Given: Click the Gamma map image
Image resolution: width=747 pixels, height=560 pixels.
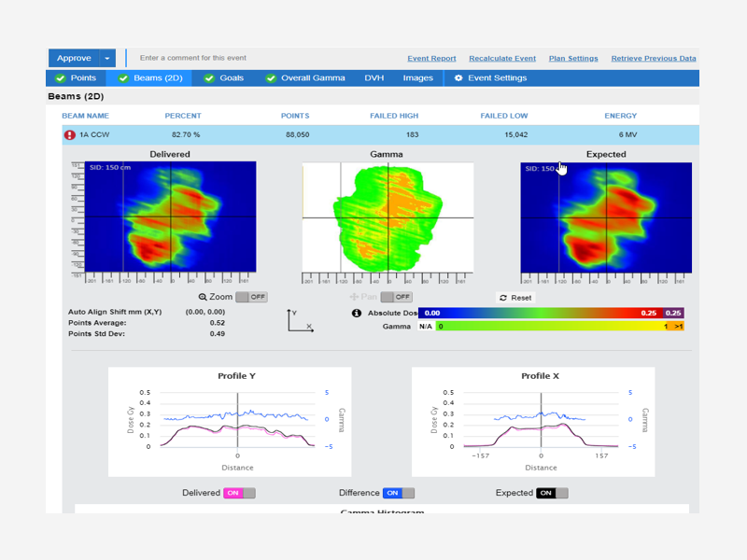Looking at the screenshot, I should [388, 217].
